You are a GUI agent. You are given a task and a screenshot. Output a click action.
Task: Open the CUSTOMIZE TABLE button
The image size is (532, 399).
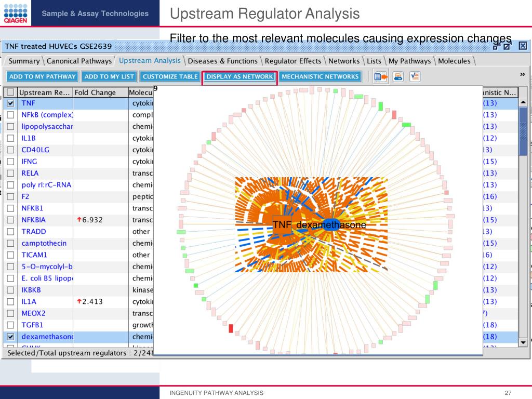tap(170, 77)
